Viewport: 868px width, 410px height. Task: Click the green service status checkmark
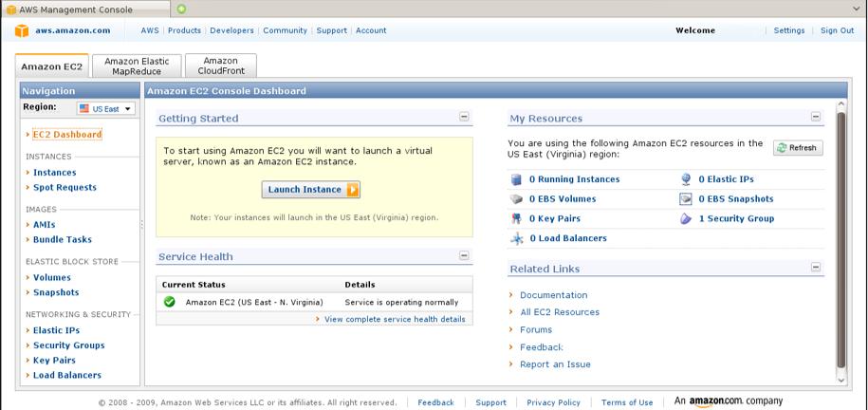coord(170,302)
